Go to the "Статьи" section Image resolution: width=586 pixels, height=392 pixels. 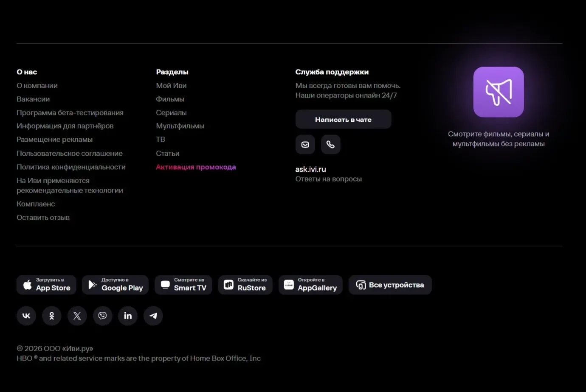(x=168, y=153)
